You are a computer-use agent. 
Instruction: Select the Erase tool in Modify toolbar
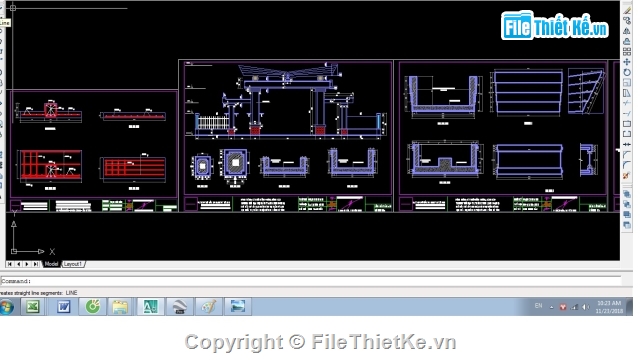[627, 11]
